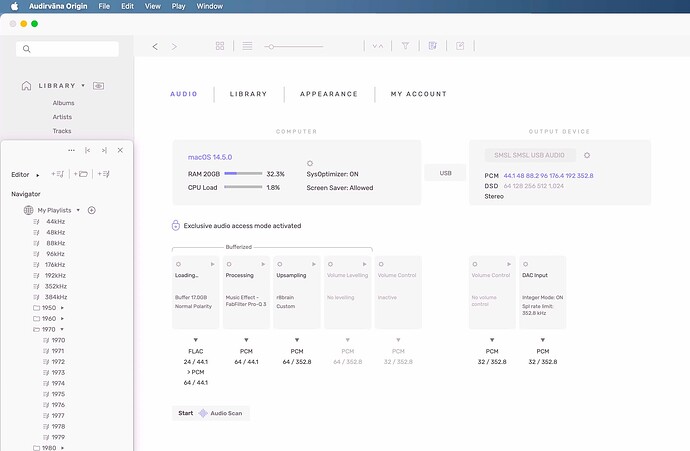Click the play arrow on Upsampling card
Image resolution: width=690 pixels, height=451 pixels.
[314, 264]
